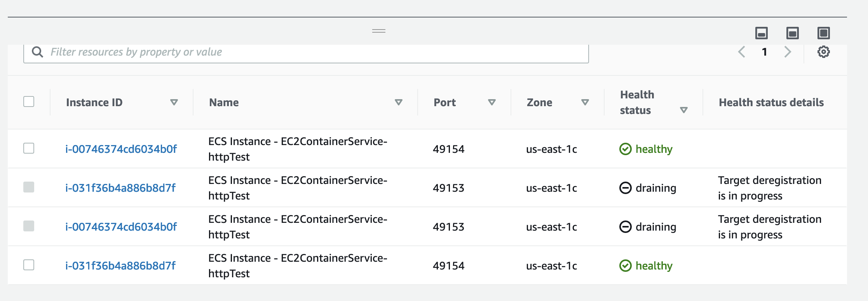
Task: Click the Zone column header
Action: click(x=539, y=102)
